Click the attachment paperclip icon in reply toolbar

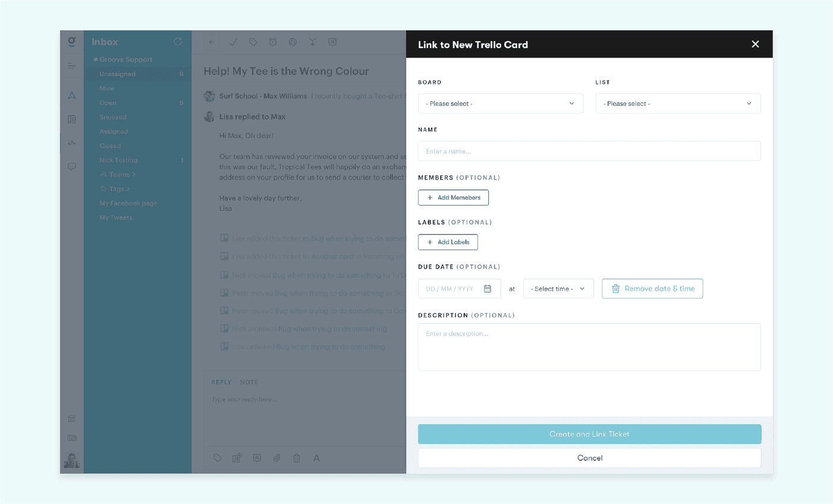pyautogui.click(x=276, y=458)
